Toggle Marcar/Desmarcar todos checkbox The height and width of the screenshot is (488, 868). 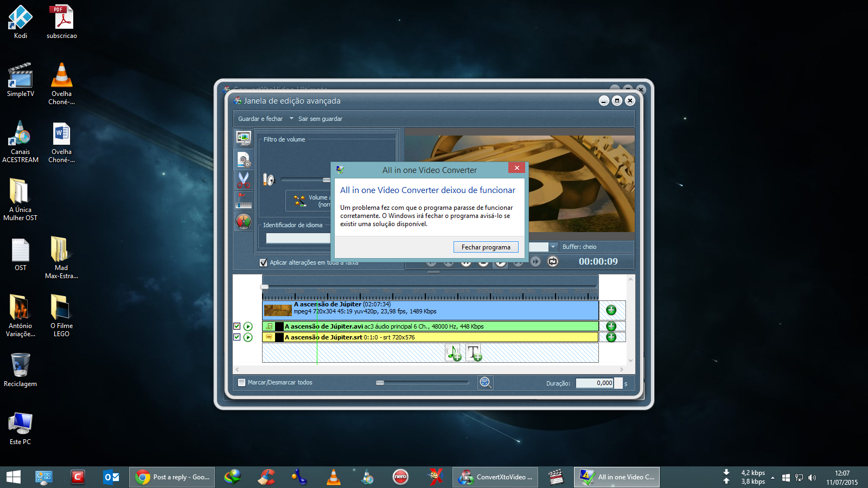pos(242,383)
